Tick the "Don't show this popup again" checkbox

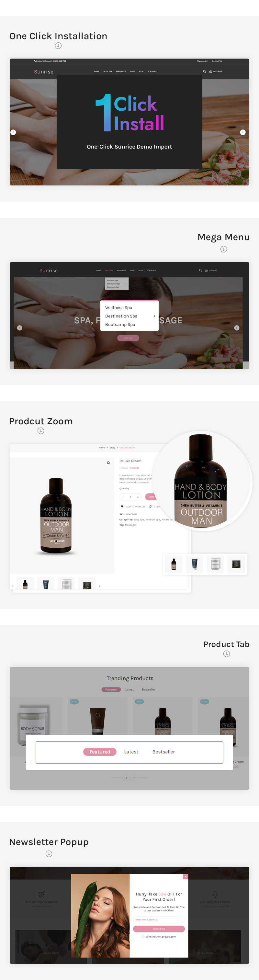(x=143, y=937)
